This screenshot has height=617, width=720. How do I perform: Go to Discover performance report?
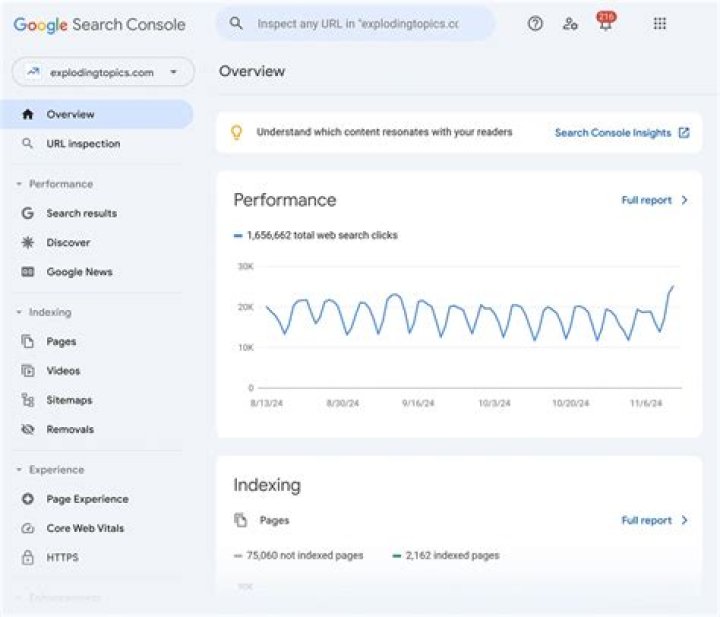(x=67, y=242)
